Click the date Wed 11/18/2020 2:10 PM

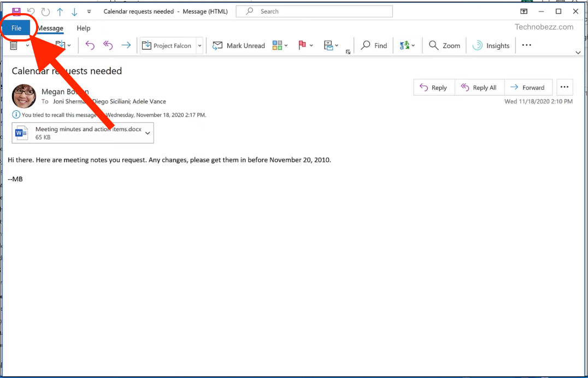(x=538, y=101)
